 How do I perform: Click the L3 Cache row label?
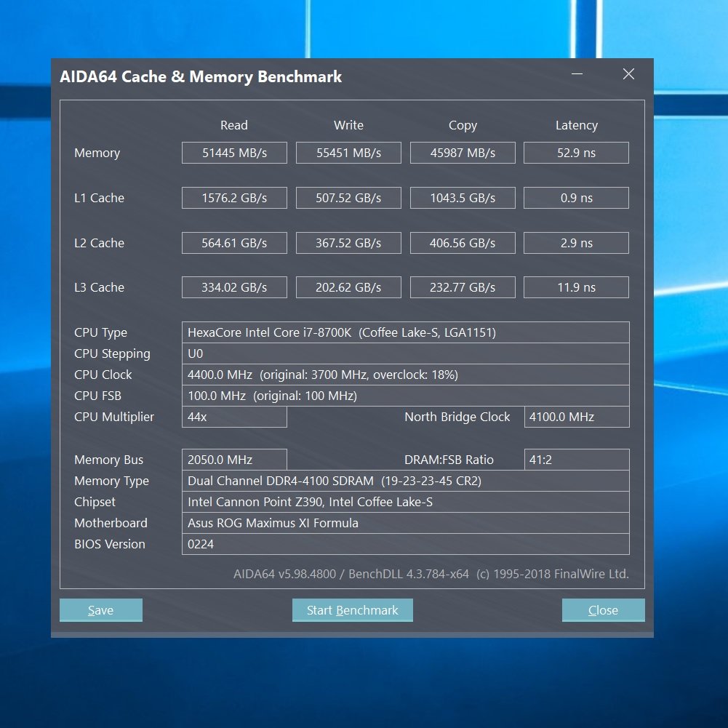100,287
